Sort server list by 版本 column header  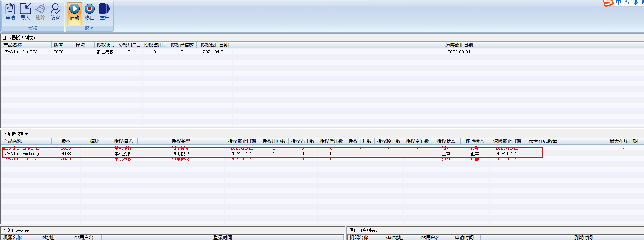(x=59, y=45)
